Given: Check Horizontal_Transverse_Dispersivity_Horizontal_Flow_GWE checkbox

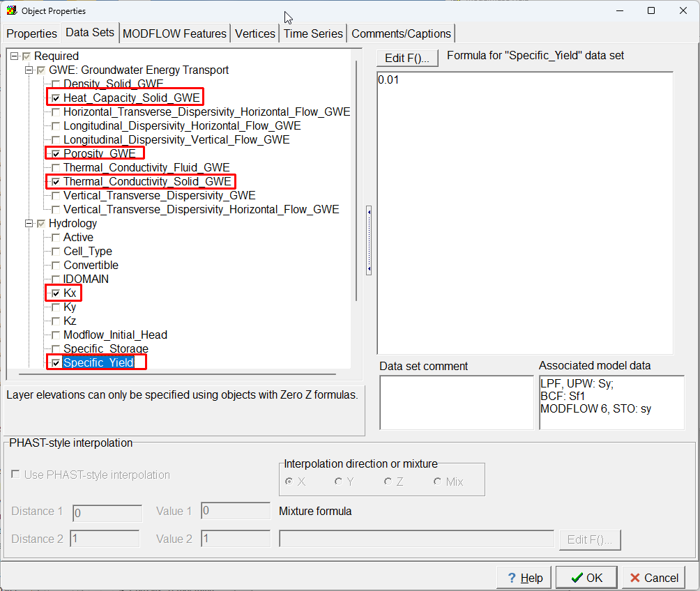Looking at the screenshot, I should [x=56, y=112].
